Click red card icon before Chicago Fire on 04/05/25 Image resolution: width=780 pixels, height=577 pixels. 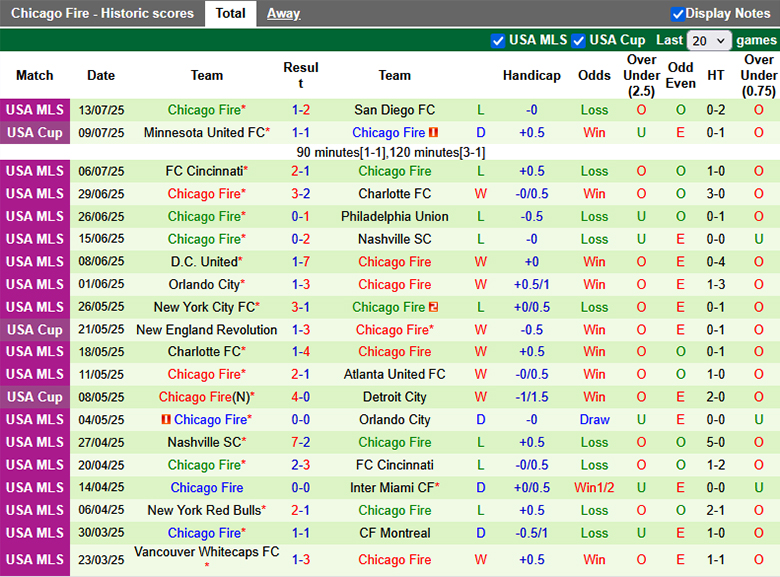pos(166,420)
